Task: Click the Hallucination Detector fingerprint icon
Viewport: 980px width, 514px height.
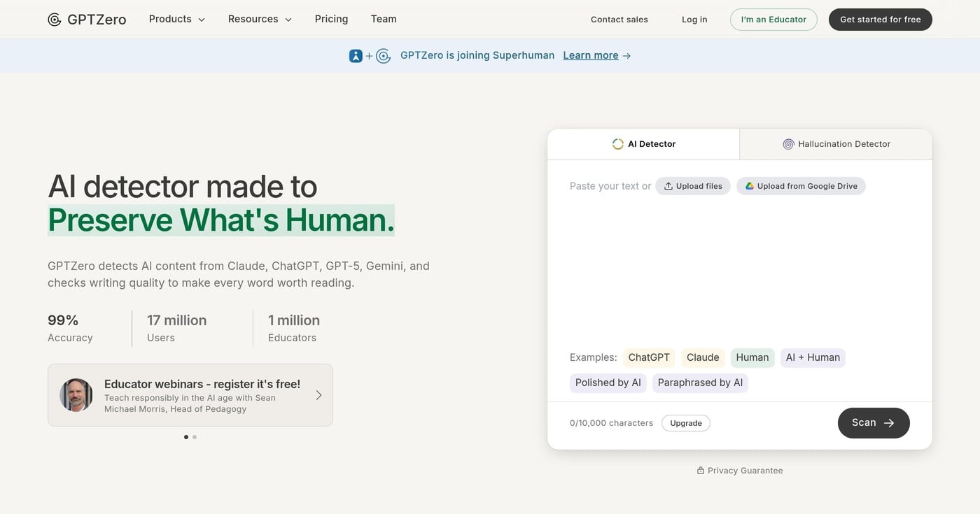Action: point(788,144)
